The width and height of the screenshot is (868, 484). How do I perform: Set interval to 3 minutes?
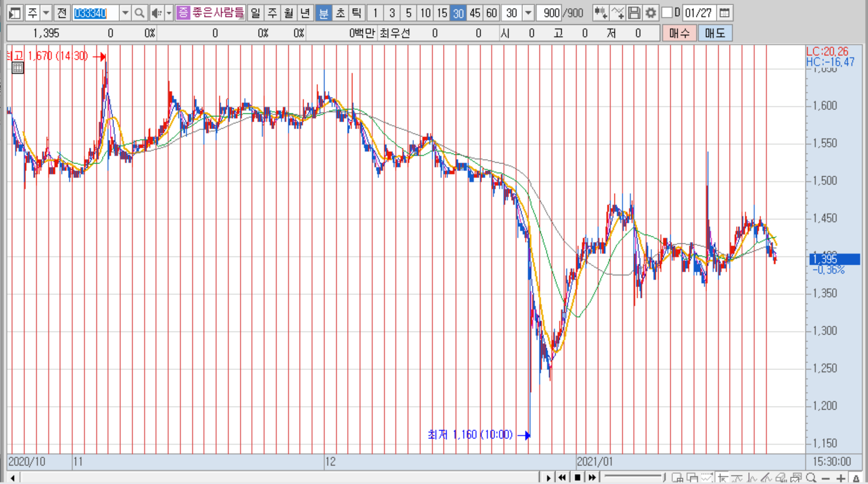pos(392,13)
